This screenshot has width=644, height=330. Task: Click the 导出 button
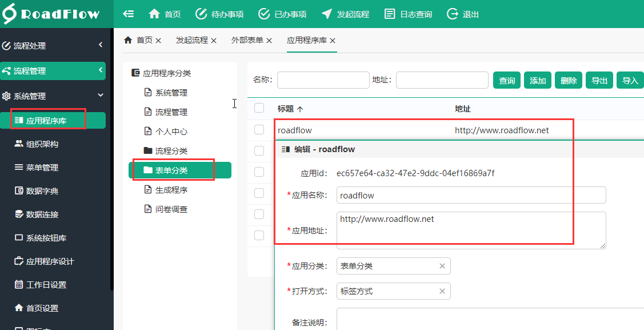click(x=599, y=80)
